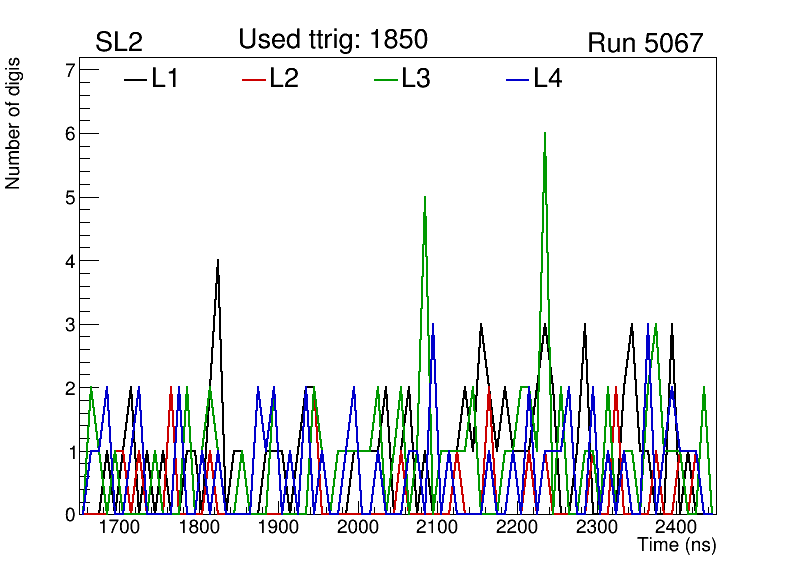
Task: Click the blue L4 legend line sample
Action: [x=518, y=79]
